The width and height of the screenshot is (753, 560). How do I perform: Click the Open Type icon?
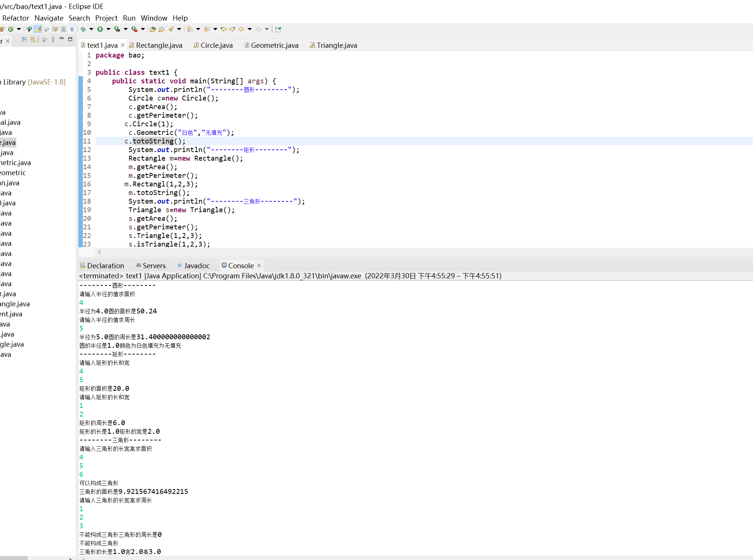(x=153, y=29)
